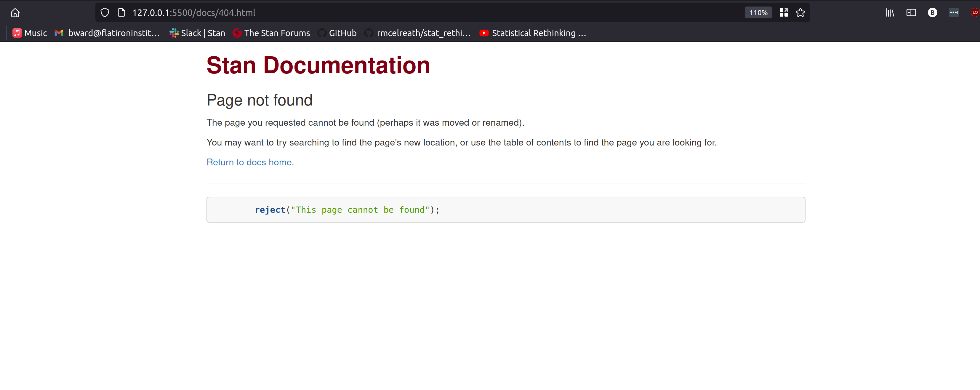Open the bward@flatironinstit Gmail bookmark
Viewport: 980px width, 390px height.
(107, 33)
